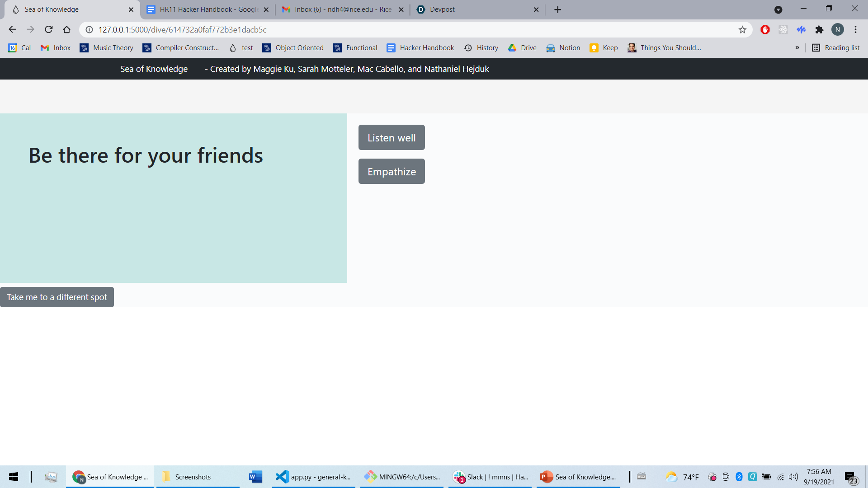Viewport: 868px width, 488px height.
Task: Open Visual Studio Code app.py in taskbar
Action: (x=313, y=477)
